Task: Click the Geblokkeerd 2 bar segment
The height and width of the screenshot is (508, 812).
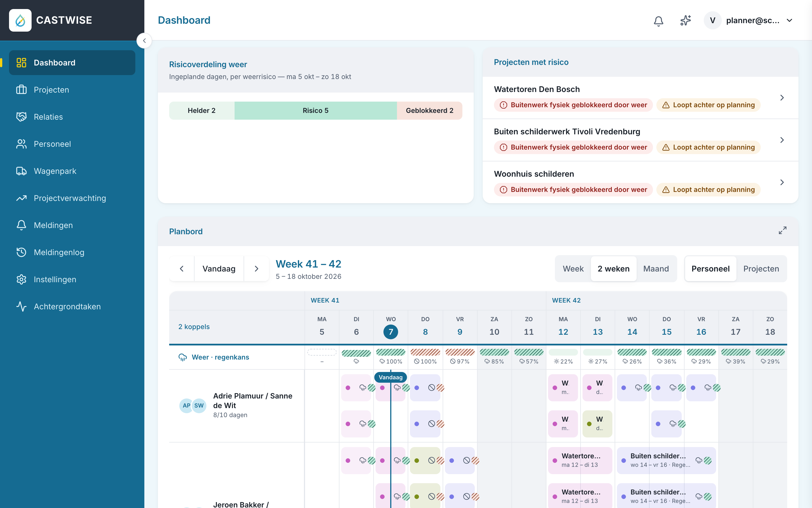Action: coord(429,111)
